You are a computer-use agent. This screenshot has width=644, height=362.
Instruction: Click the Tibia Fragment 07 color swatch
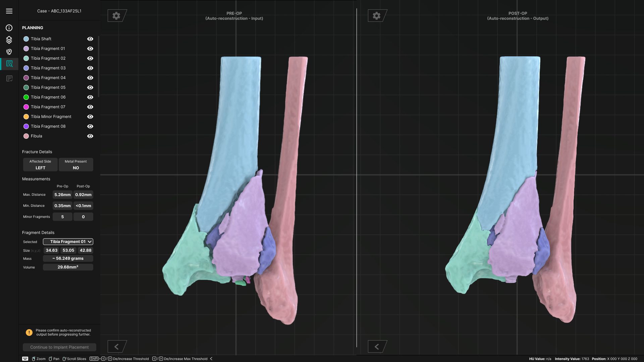tap(26, 107)
